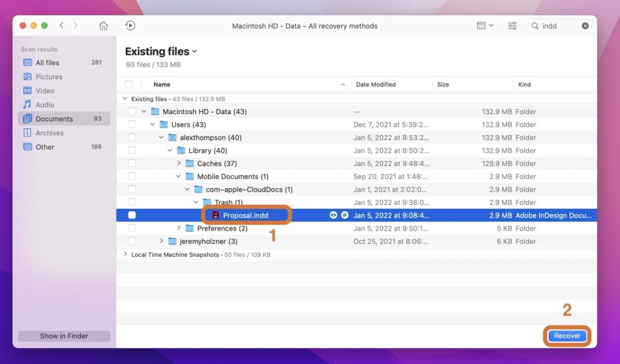
Task: Switch to the Archives category
Action: pyautogui.click(x=49, y=132)
